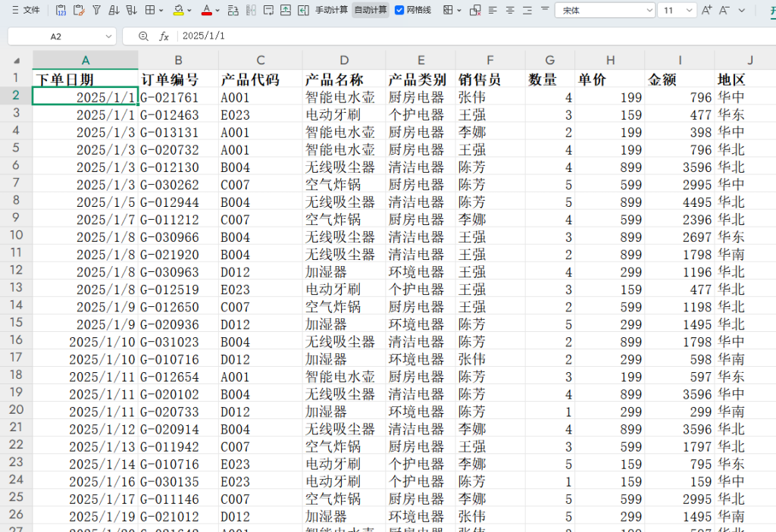
Task: Click the merge cells icon
Action: click(x=233, y=10)
